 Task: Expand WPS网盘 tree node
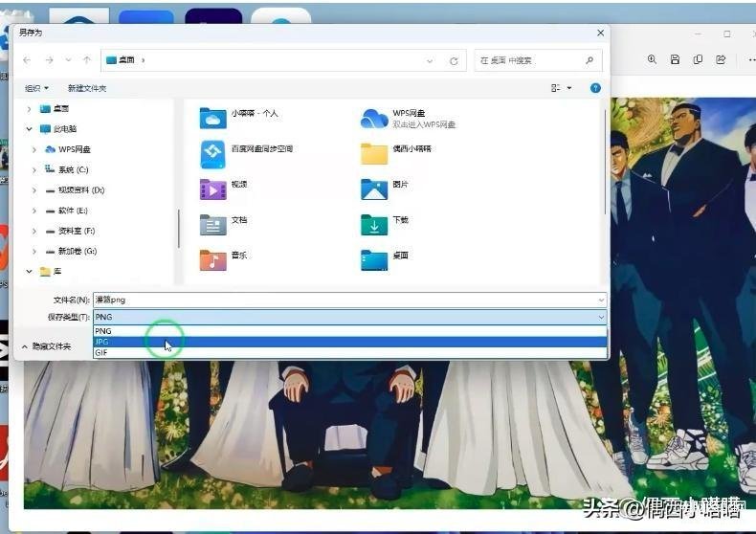click(34, 150)
